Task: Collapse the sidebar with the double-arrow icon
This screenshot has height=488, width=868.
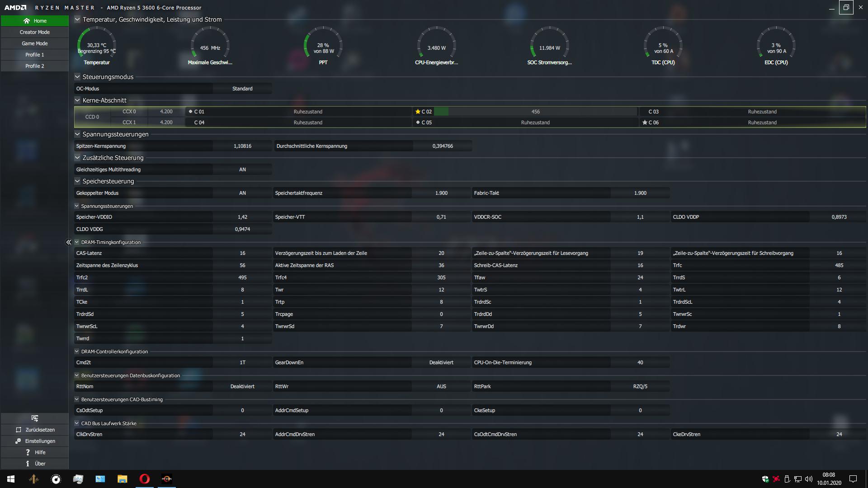Action: 69,242
